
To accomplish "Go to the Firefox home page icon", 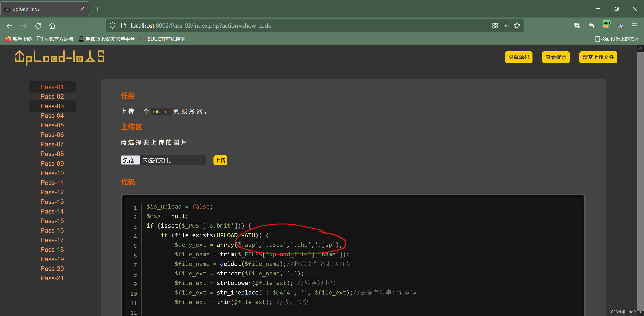I will point(52,26).
